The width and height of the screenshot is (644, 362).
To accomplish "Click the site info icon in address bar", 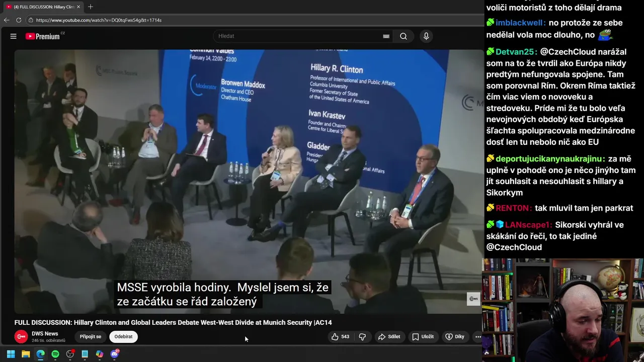I will [x=31, y=20].
